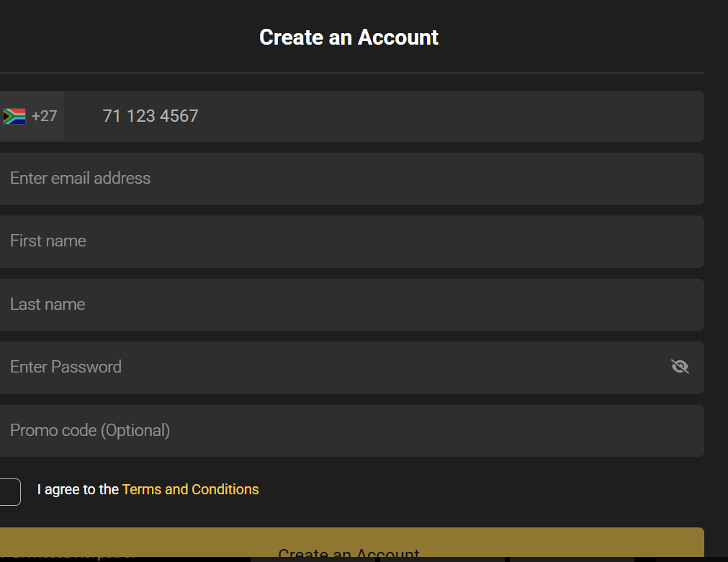Check the agree to terms checkbox
This screenshot has height=562, width=728.
9,492
